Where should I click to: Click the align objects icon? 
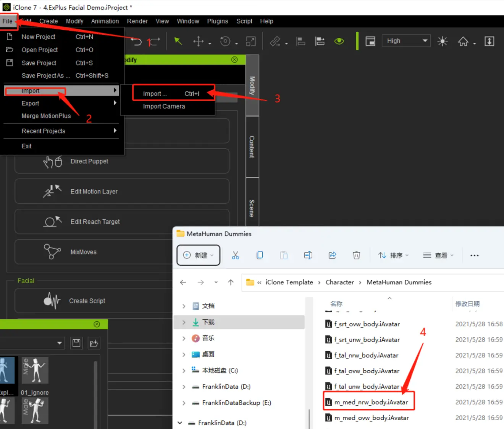(301, 41)
